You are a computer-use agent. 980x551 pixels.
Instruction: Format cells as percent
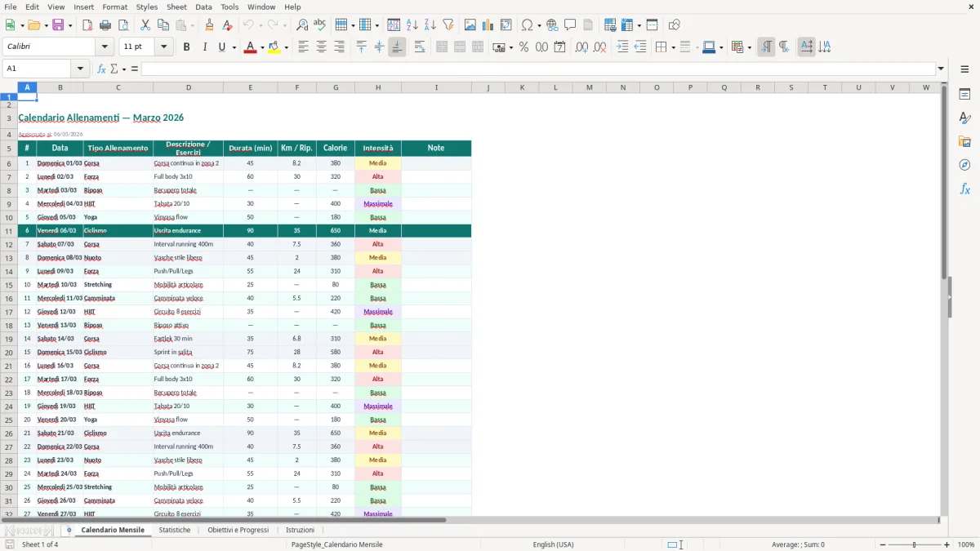tap(523, 47)
